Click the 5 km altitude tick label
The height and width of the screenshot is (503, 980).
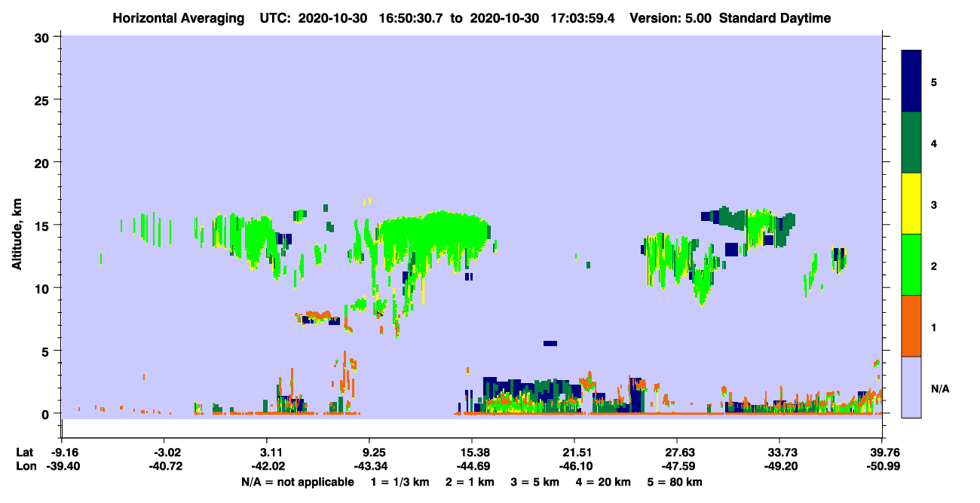pos(47,351)
